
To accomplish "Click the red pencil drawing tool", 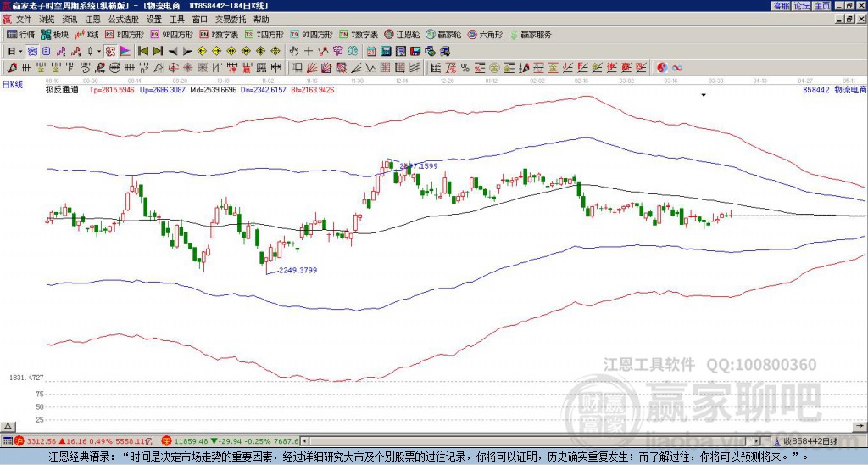I will tap(12, 68).
